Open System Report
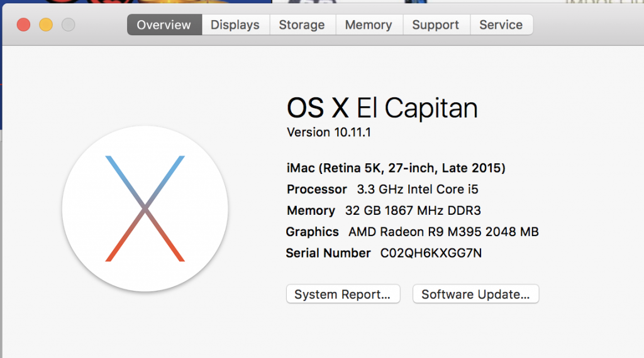 tap(343, 294)
